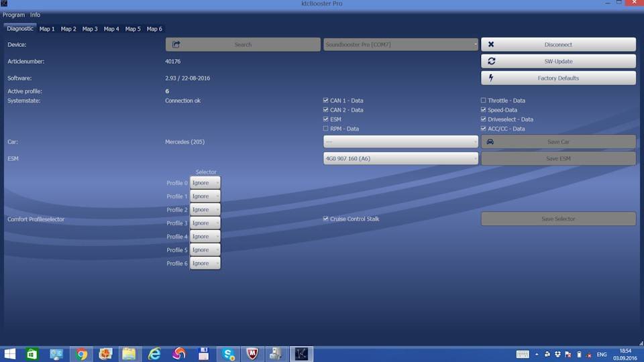Open the Car selection dropdown

[x=400, y=141]
